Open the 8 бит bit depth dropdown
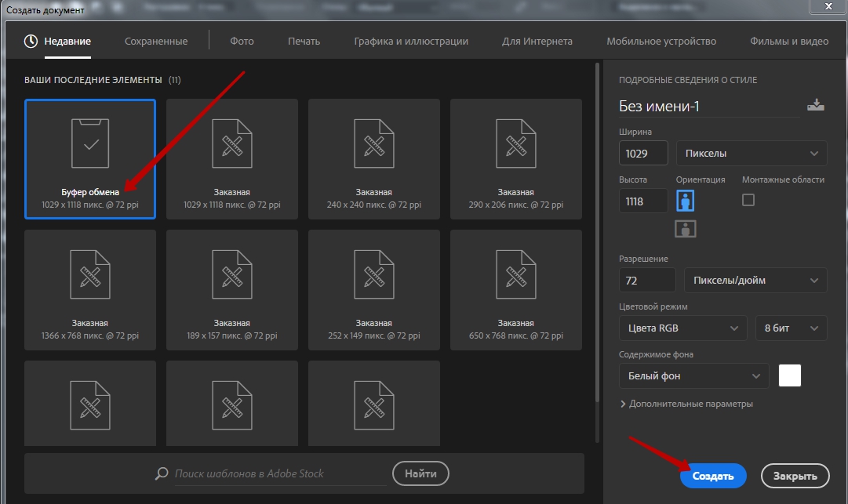 [790, 328]
